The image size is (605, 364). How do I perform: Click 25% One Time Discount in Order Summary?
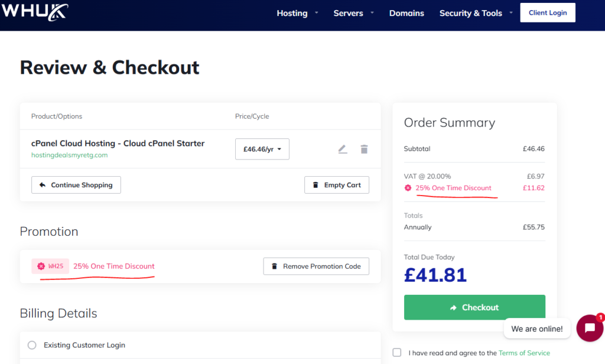[453, 188]
